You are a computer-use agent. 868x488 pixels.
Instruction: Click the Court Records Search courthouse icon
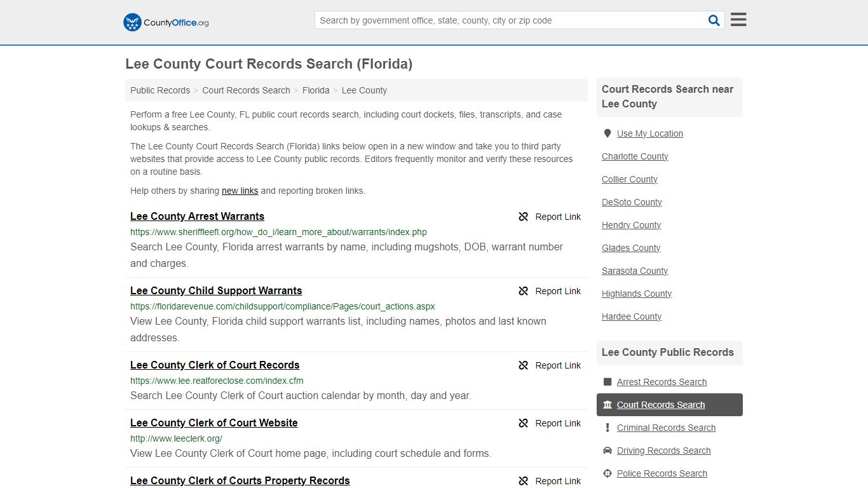click(607, 405)
